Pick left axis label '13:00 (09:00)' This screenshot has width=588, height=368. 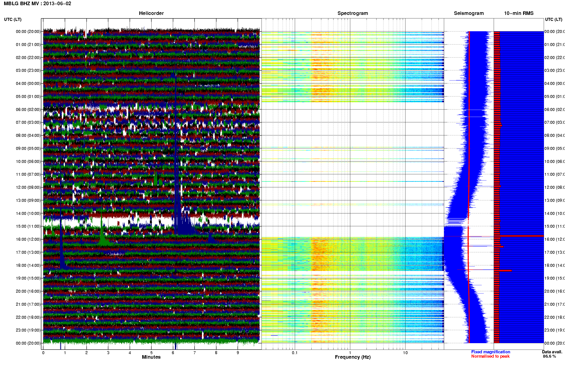(x=28, y=201)
